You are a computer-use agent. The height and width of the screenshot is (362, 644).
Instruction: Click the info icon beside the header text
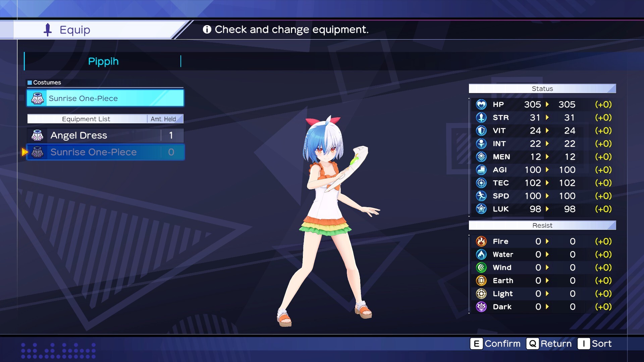[x=207, y=30]
